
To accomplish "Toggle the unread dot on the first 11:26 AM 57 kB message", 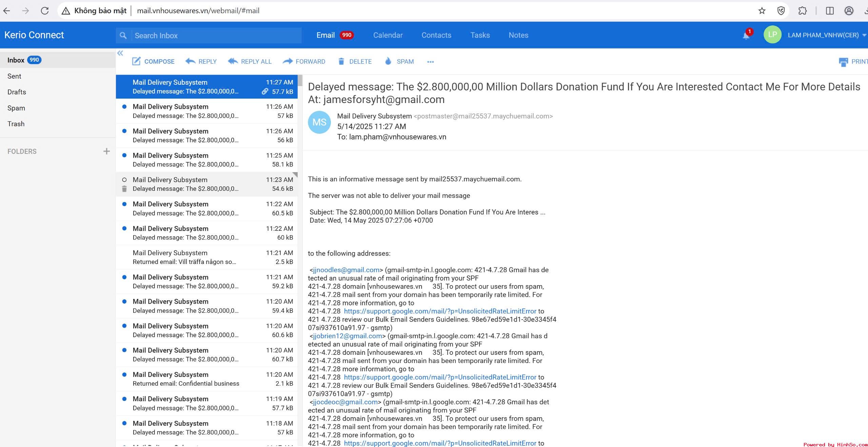I will pyautogui.click(x=124, y=107).
